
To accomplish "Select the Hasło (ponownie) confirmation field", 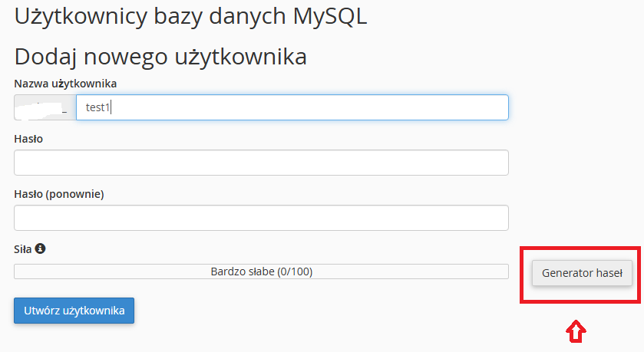I will 261,218.
